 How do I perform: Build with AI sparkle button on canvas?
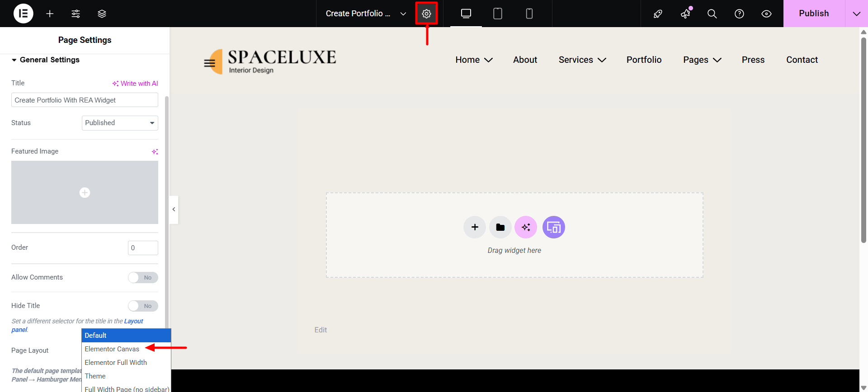(526, 227)
